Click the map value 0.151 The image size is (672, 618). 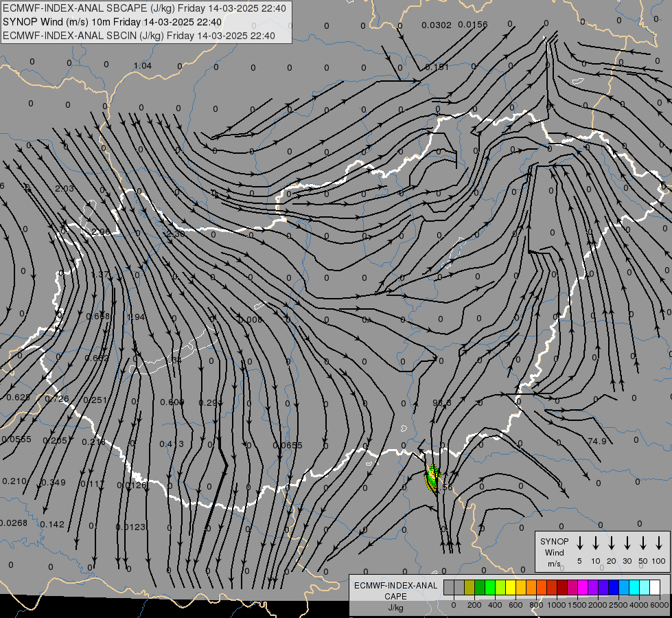tap(437, 67)
